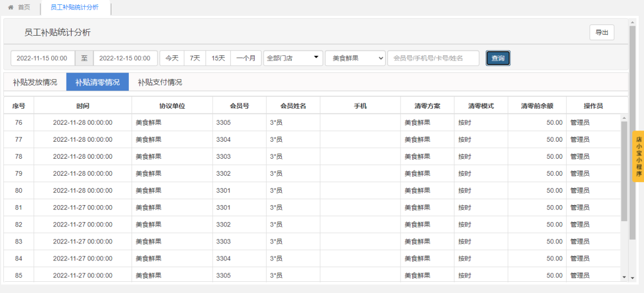
Task: Click the 查询 search button
Action: 498,58
